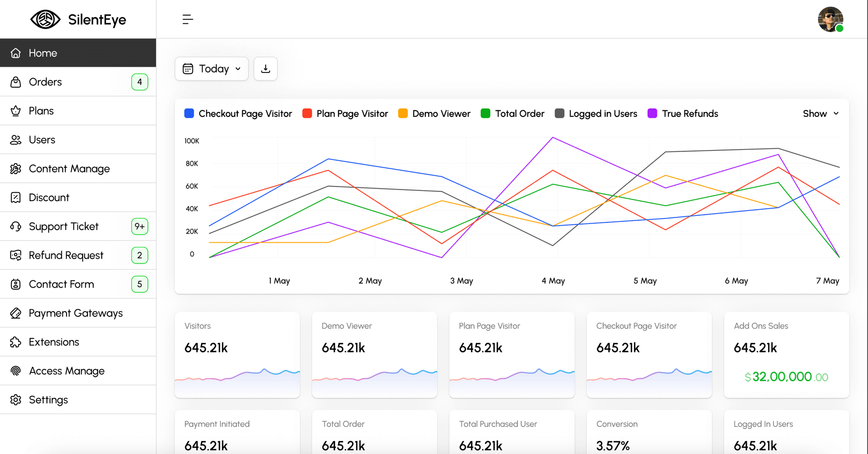Toggle Checkout Page Visitor legend series

(x=238, y=113)
